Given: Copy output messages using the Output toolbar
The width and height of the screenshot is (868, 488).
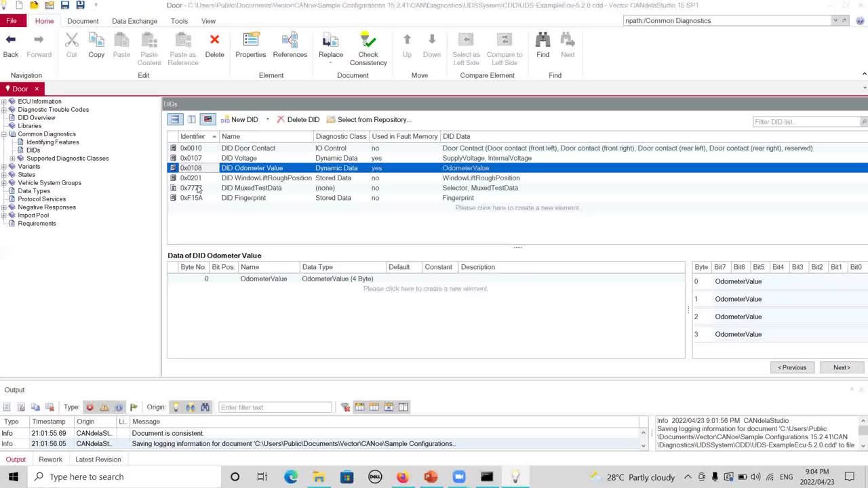Looking at the screenshot, I should tap(35, 407).
